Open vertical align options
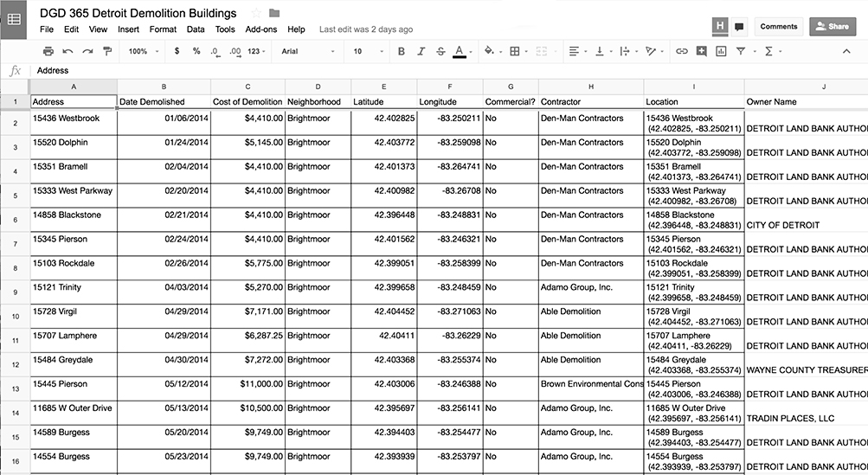This screenshot has height=475, width=868. [x=603, y=51]
